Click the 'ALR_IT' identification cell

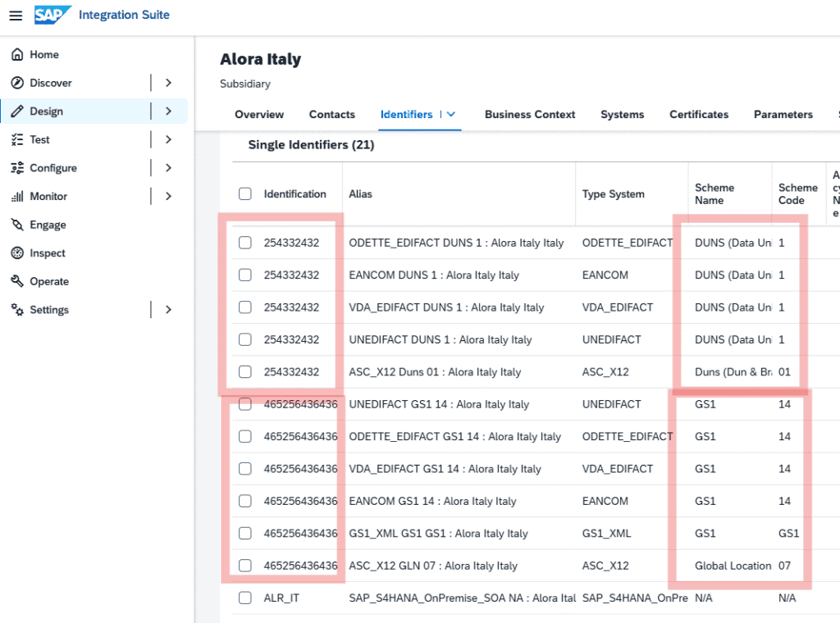[281, 598]
